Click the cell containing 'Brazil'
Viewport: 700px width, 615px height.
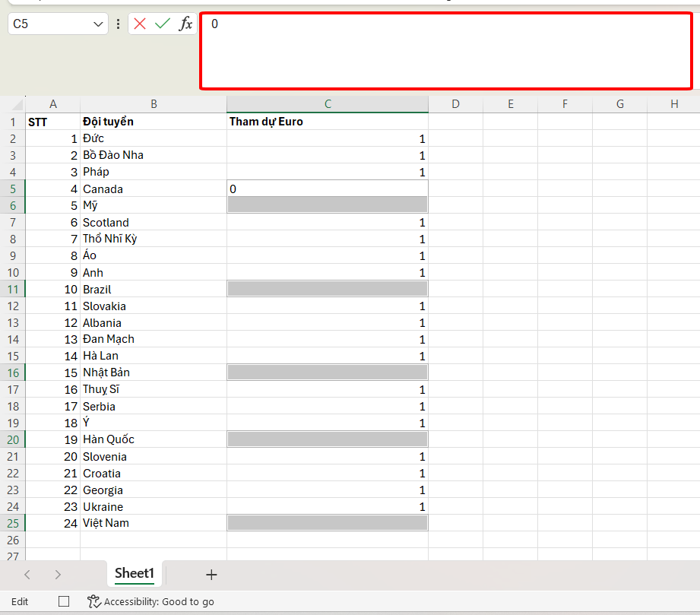(154, 290)
